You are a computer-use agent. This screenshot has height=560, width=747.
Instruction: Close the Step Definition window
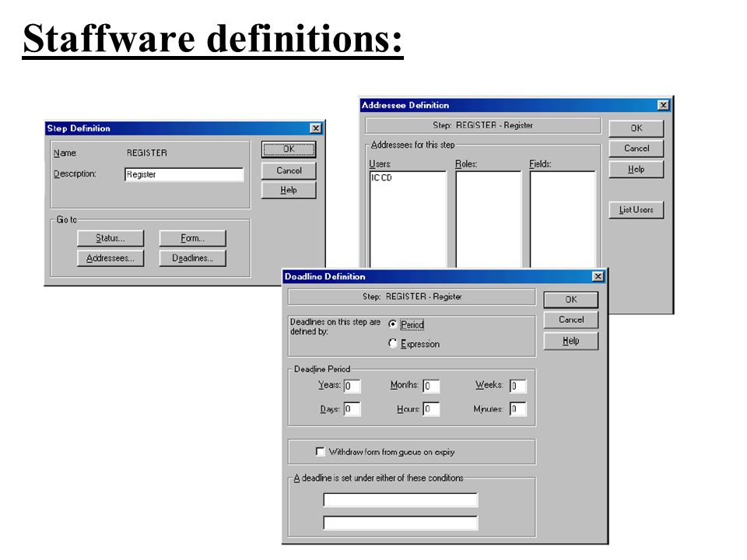[x=315, y=128]
